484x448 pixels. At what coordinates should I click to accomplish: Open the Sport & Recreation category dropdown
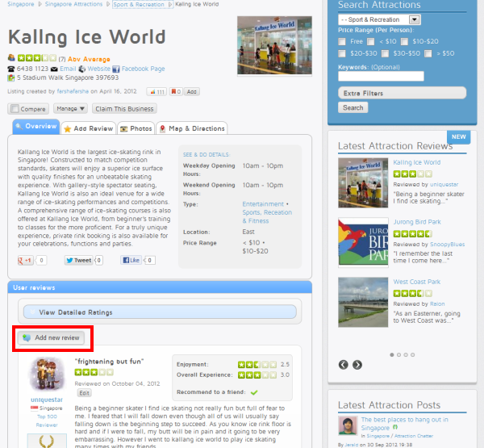[x=379, y=19]
